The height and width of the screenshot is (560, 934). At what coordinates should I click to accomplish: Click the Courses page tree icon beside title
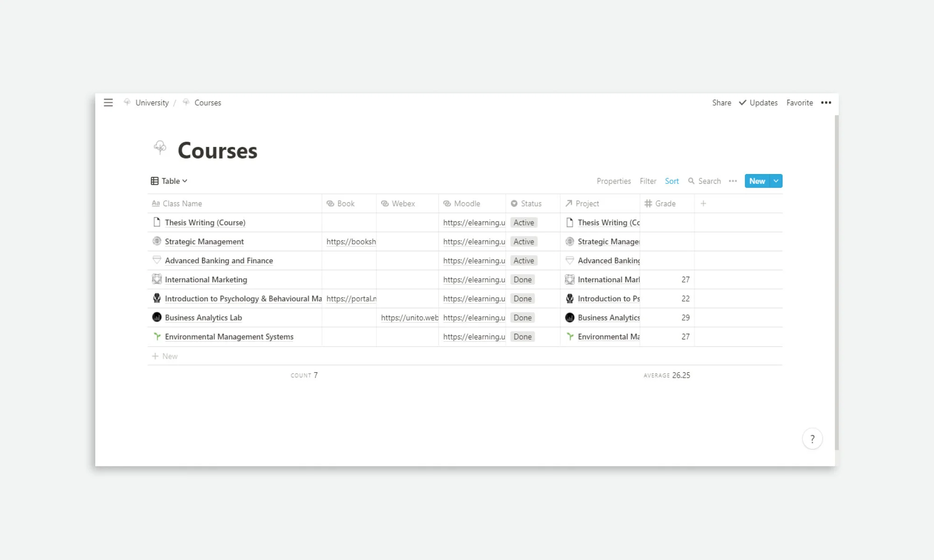click(160, 148)
